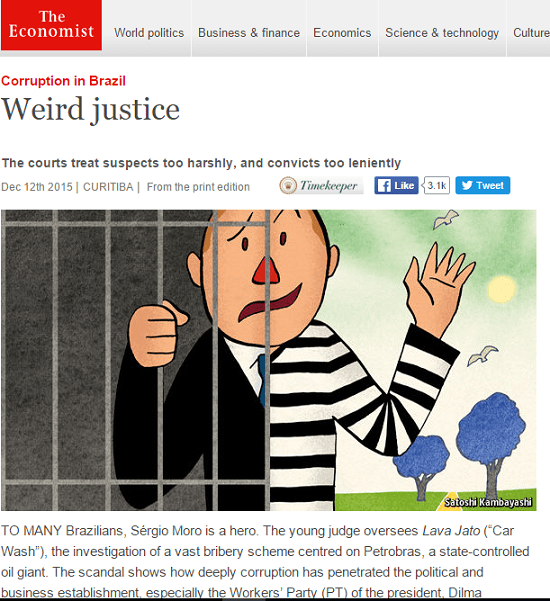550x601 pixels.
Task: Open the World politics section
Action: point(149,33)
